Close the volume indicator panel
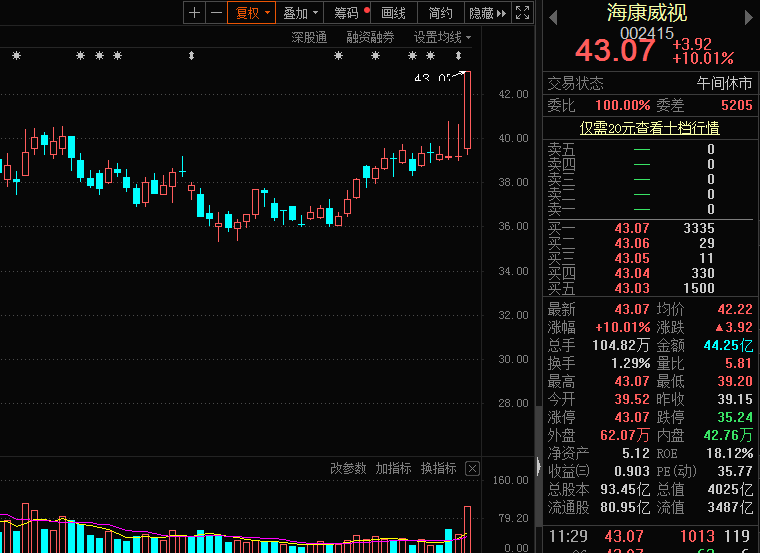 472,469
